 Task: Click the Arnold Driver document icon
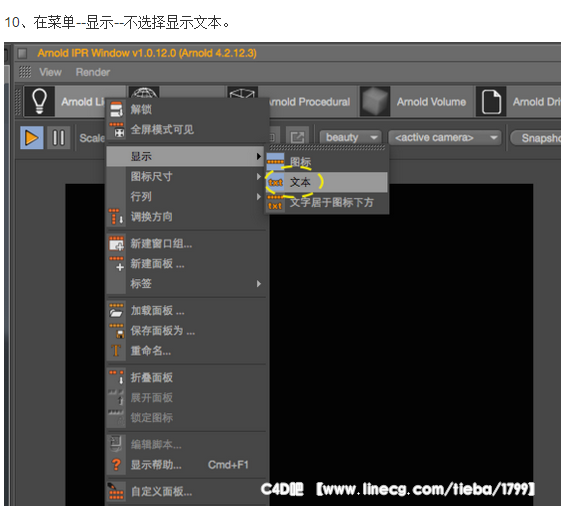491,102
